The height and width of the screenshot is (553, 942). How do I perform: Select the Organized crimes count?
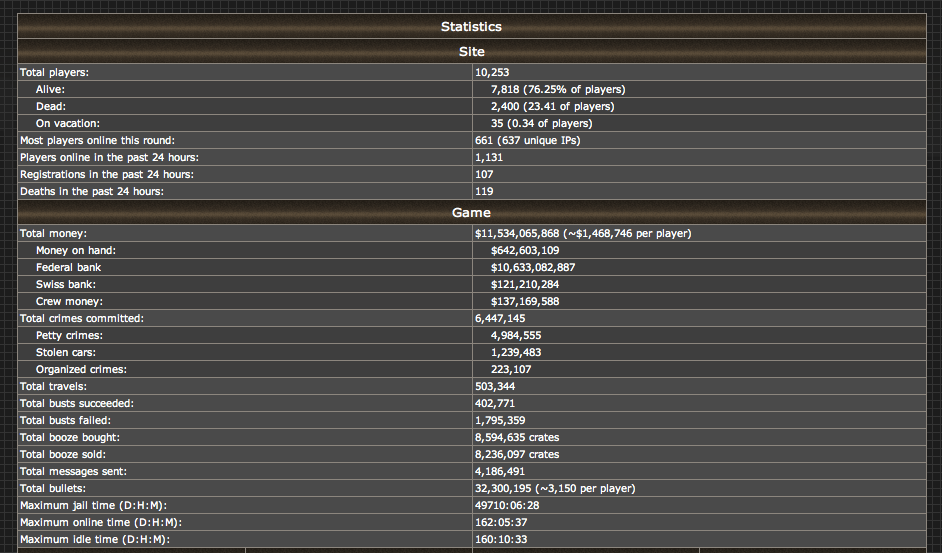pos(511,369)
